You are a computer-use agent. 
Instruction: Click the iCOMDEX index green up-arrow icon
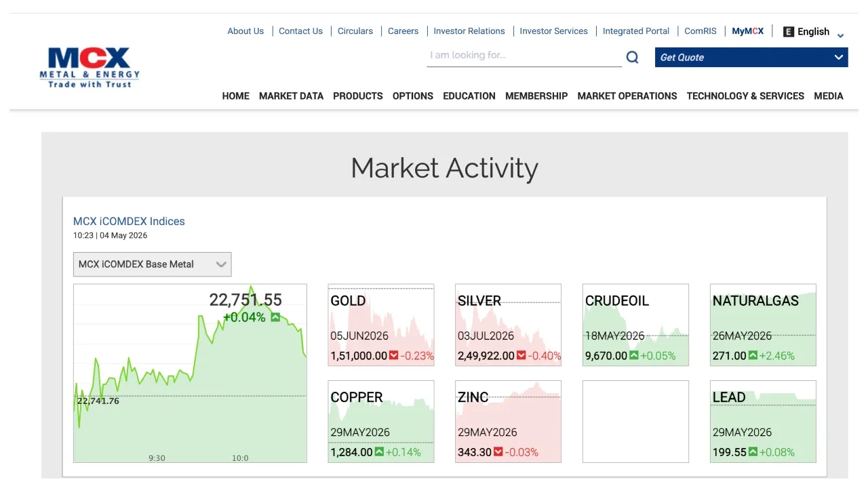(x=275, y=317)
